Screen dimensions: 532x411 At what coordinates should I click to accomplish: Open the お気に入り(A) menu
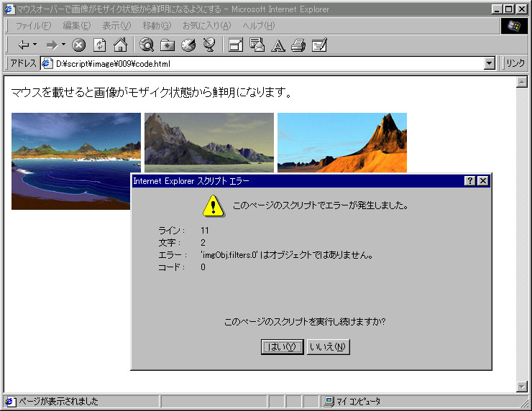[x=206, y=26]
